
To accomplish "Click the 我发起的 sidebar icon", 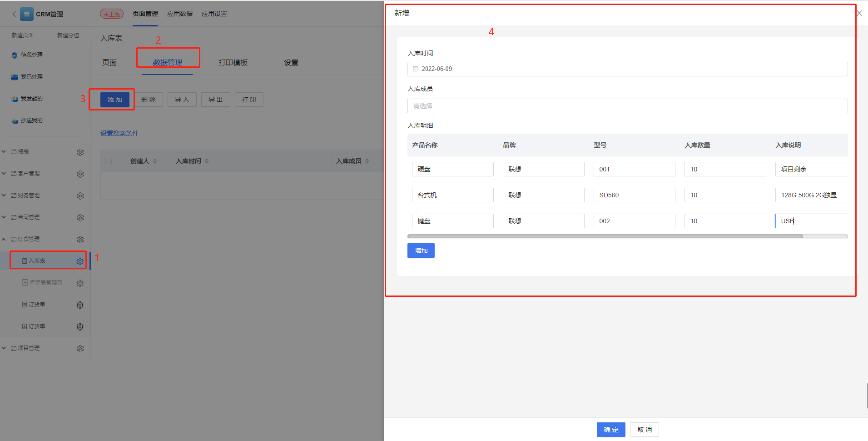I will coord(15,99).
